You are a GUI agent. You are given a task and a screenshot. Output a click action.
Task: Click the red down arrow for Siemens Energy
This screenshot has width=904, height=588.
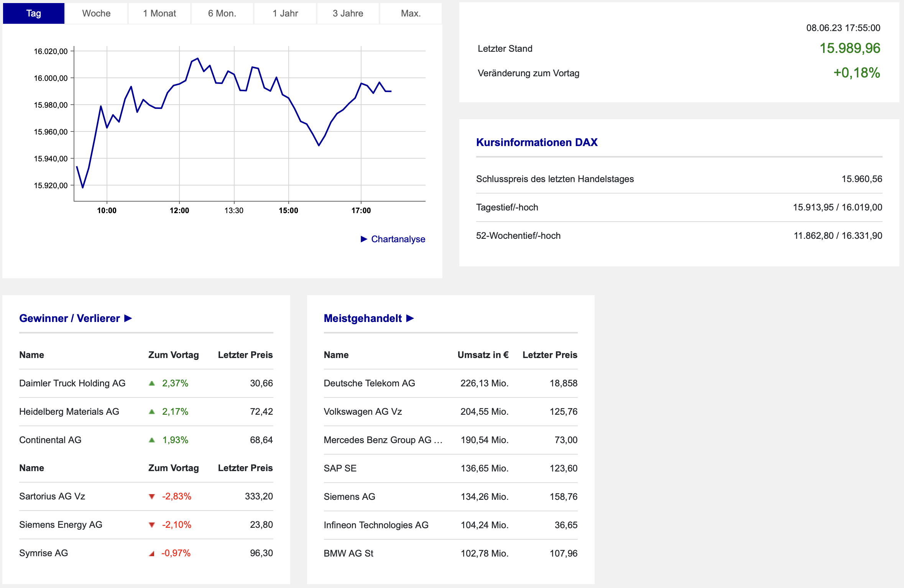(x=152, y=525)
